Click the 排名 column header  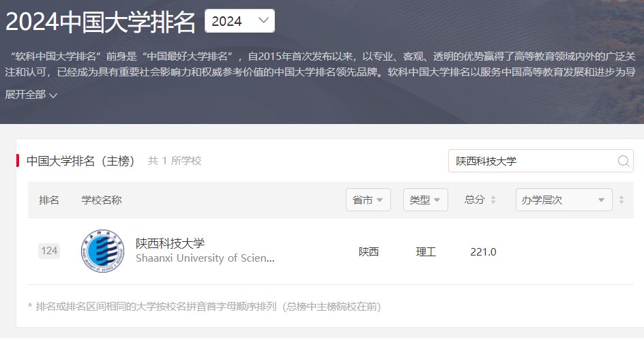point(49,200)
